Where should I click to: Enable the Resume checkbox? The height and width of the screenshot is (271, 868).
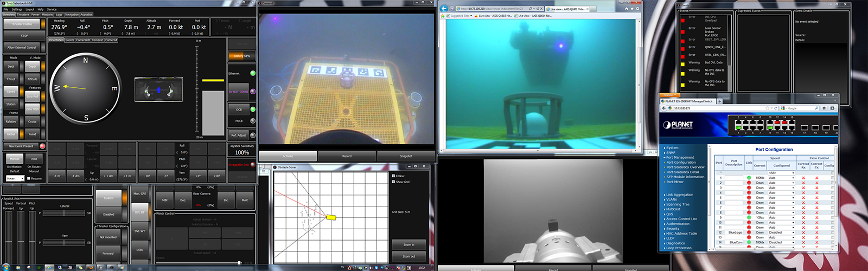pos(29,178)
